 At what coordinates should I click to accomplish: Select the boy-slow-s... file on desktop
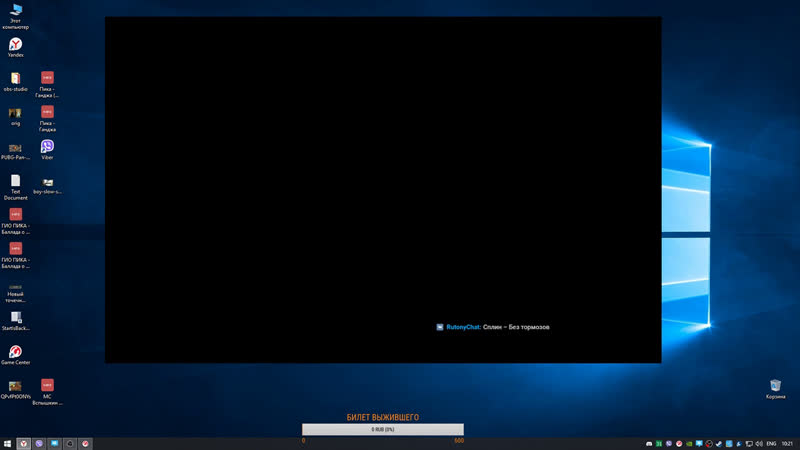(x=47, y=185)
